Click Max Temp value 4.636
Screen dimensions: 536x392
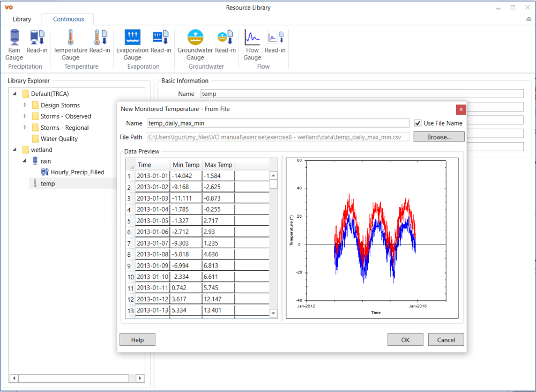pos(219,254)
